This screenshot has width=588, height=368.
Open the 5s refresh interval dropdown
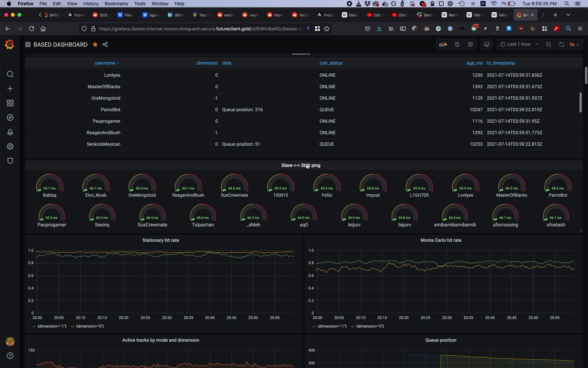[x=574, y=44]
